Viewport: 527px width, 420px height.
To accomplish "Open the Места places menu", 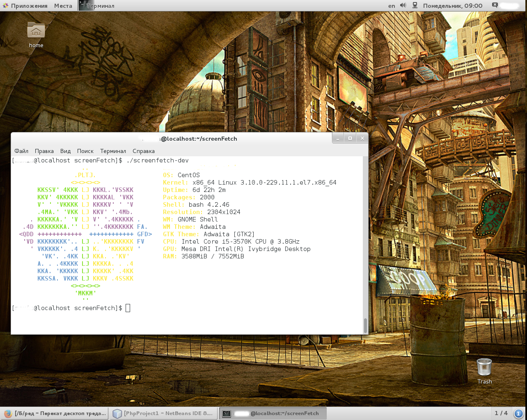I will [x=63, y=6].
